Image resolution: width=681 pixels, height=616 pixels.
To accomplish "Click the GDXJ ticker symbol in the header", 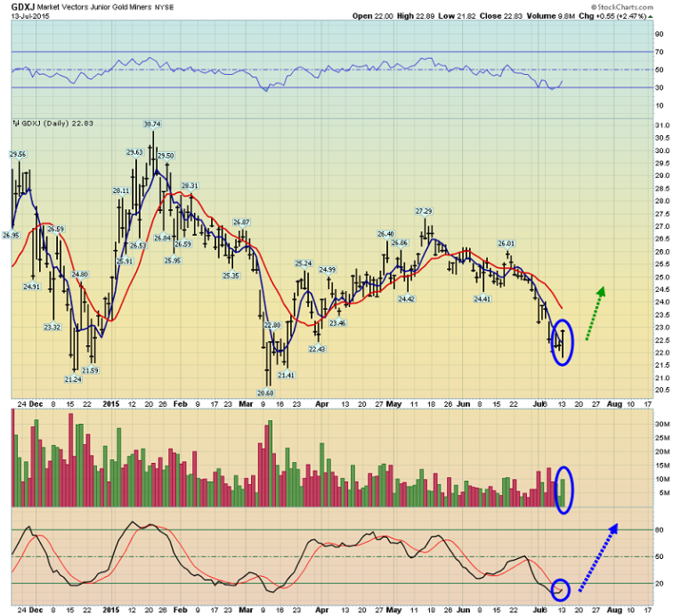I will click(x=23, y=7).
